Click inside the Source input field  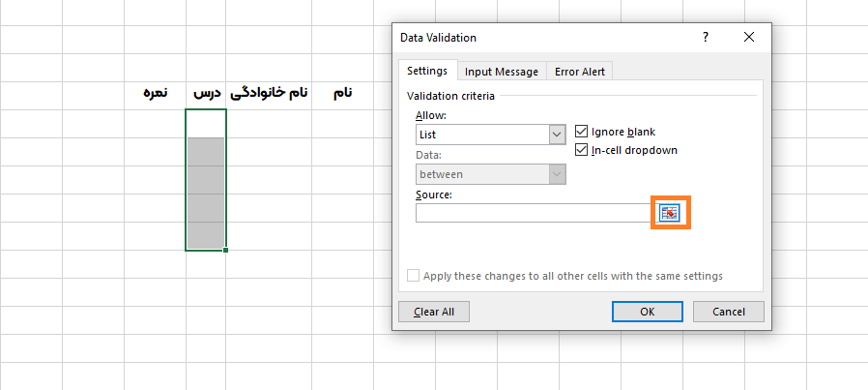click(535, 213)
